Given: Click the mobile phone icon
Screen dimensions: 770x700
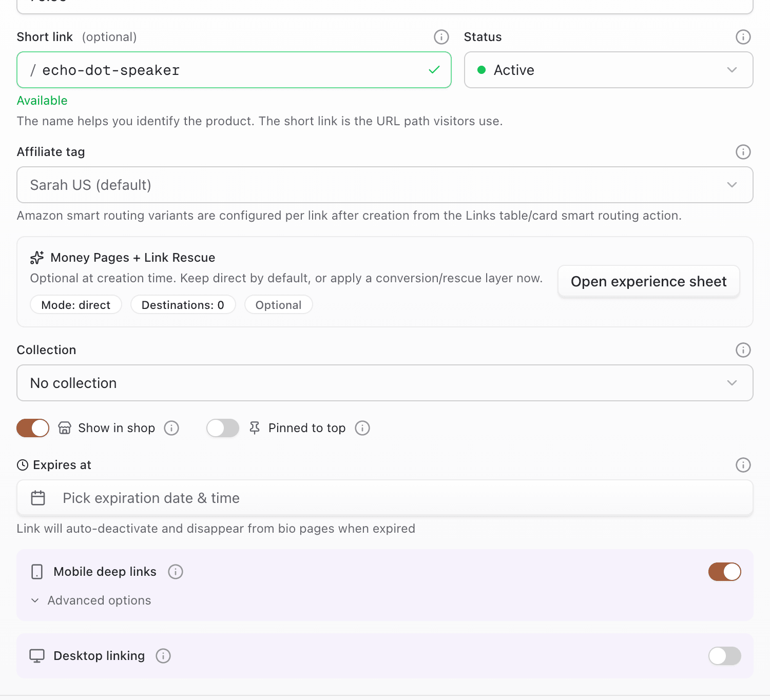Looking at the screenshot, I should coord(37,572).
